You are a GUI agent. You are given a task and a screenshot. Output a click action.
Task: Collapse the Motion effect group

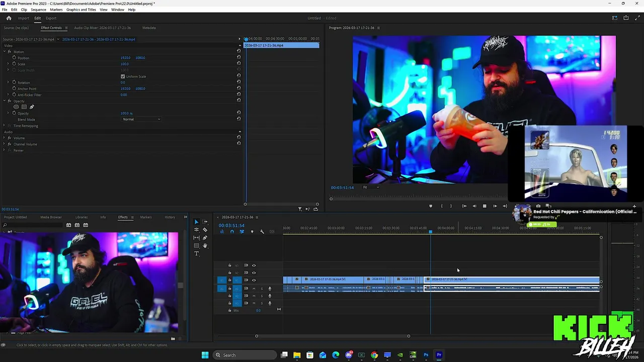(4, 52)
